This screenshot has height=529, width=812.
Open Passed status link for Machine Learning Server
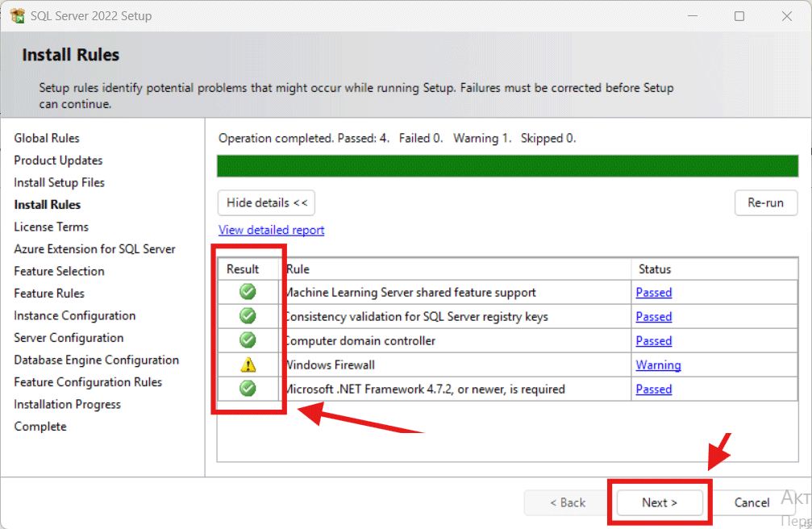click(x=653, y=292)
